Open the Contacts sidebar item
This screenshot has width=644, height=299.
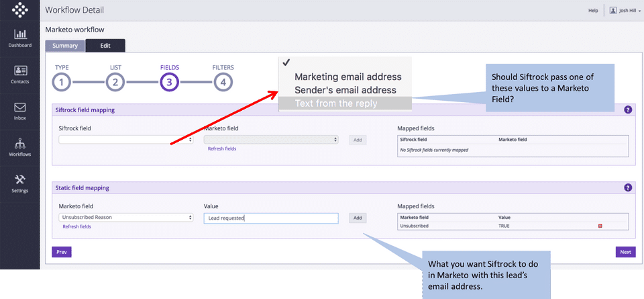point(19,75)
